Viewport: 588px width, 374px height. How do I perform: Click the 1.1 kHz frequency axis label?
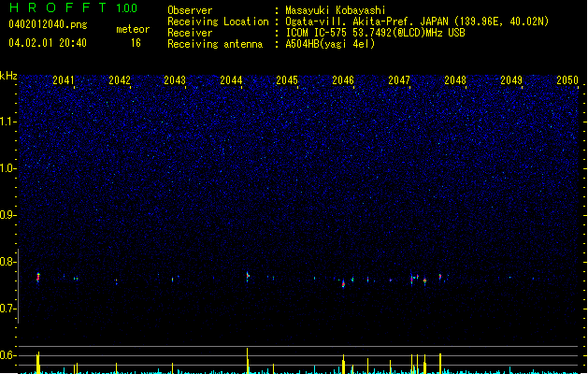[8, 122]
